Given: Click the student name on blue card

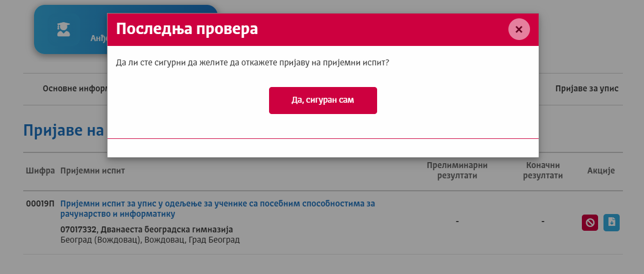Looking at the screenshot, I should pos(99,38).
